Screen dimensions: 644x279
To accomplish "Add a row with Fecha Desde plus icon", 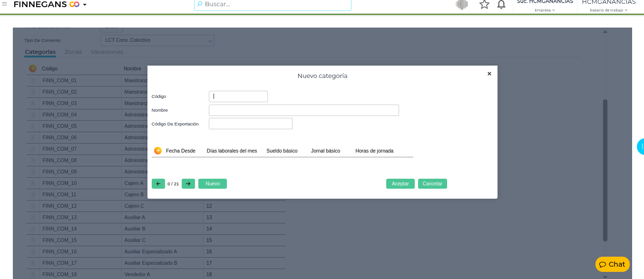I will [x=158, y=151].
